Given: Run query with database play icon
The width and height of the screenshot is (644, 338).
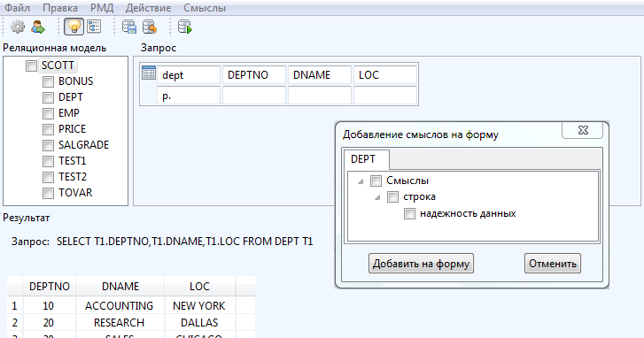Looking at the screenshot, I should 185,27.
